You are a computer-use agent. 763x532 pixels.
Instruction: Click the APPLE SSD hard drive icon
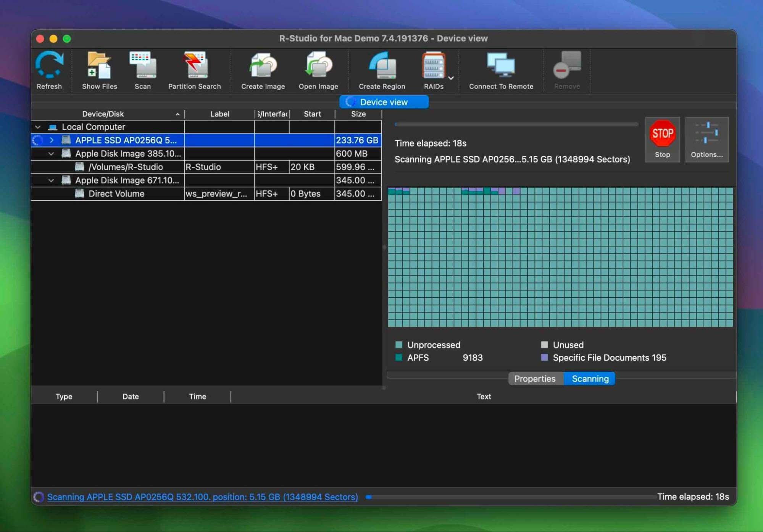click(66, 140)
